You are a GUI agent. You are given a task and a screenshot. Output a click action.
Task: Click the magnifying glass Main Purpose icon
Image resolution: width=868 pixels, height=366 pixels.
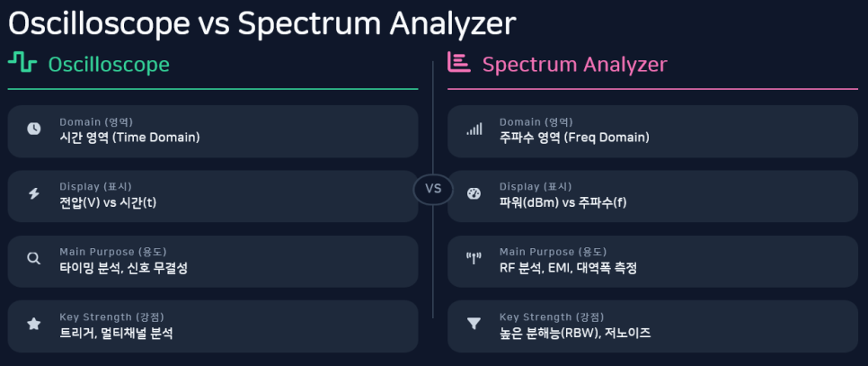[34, 259]
